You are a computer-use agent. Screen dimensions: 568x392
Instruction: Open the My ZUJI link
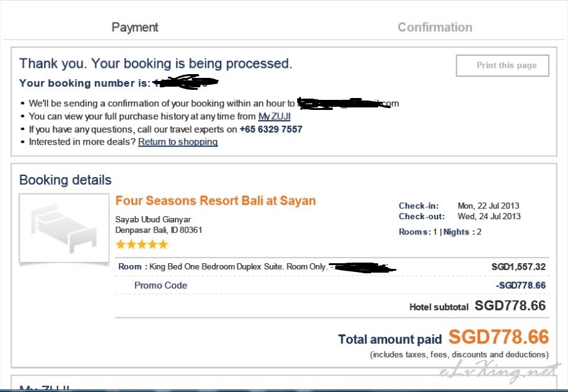tap(274, 116)
